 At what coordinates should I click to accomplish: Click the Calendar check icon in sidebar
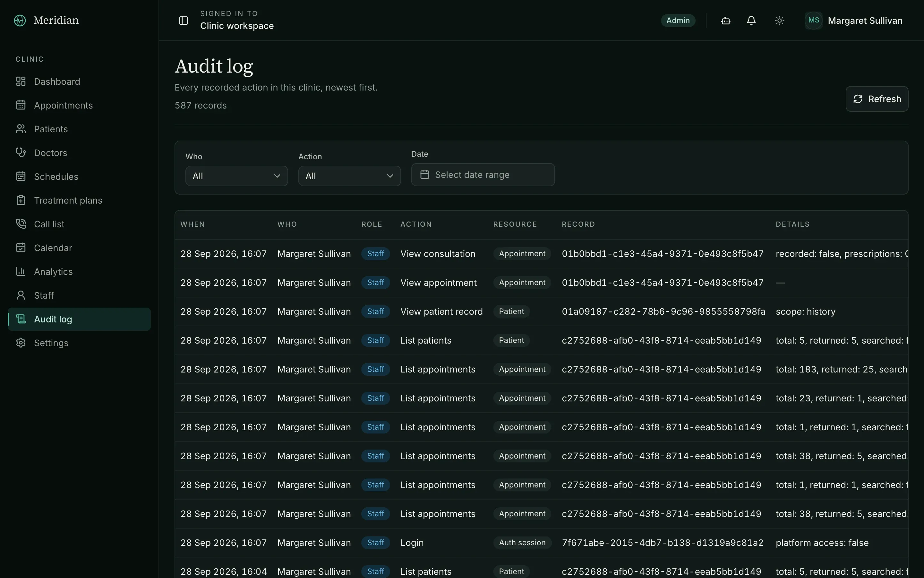click(x=21, y=248)
